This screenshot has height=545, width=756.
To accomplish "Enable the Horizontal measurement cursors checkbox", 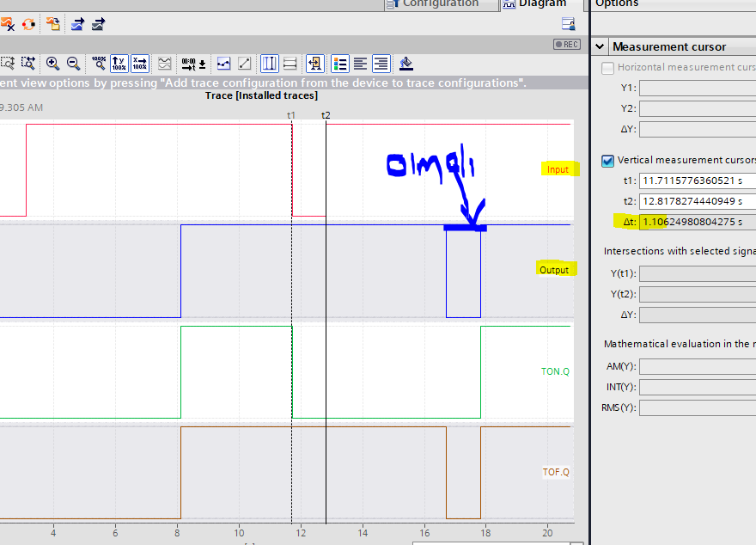I will 607,68.
